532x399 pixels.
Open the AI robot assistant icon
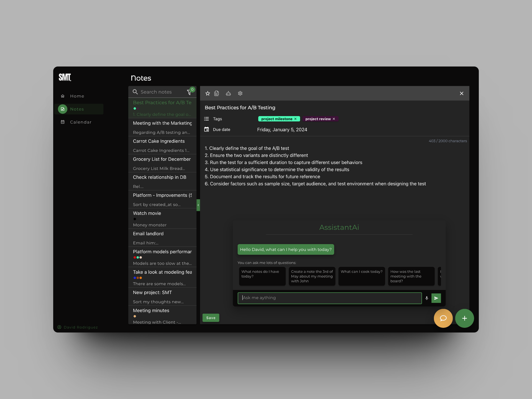pos(228,93)
